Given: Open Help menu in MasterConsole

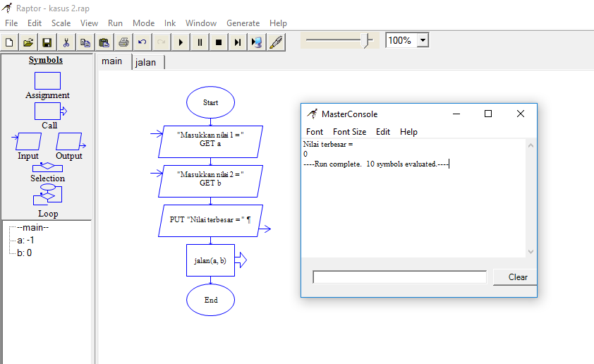Looking at the screenshot, I should 408,132.
